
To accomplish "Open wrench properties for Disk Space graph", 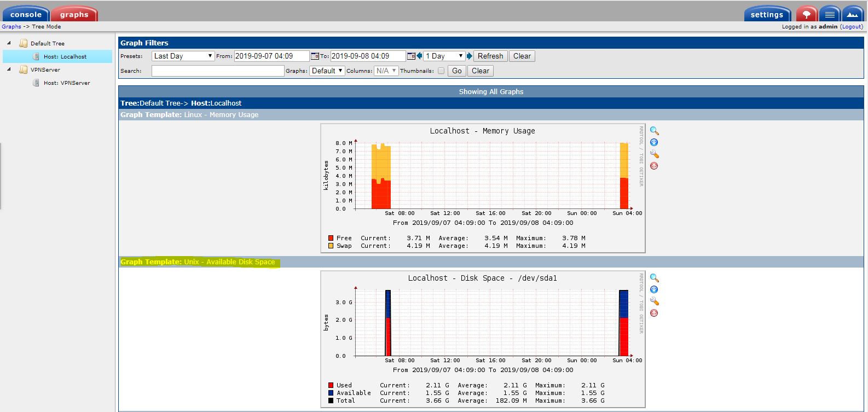I will (x=654, y=301).
